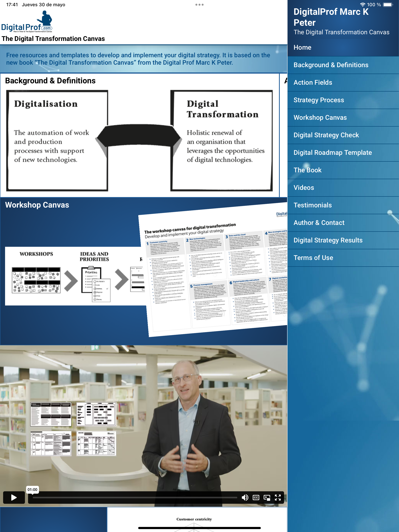Tap the Workshop Canvas section heading
This screenshot has height=532, width=399.
(x=37, y=205)
